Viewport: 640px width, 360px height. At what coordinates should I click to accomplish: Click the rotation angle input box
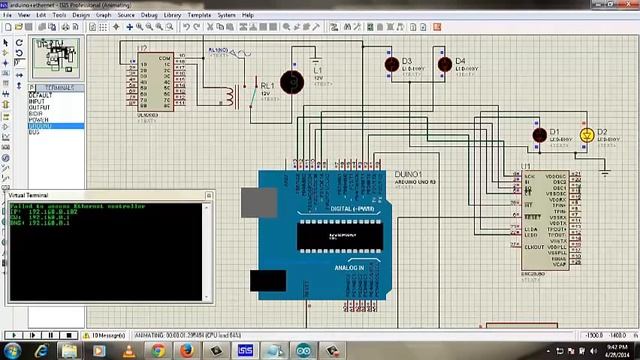[x=19, y=63]
